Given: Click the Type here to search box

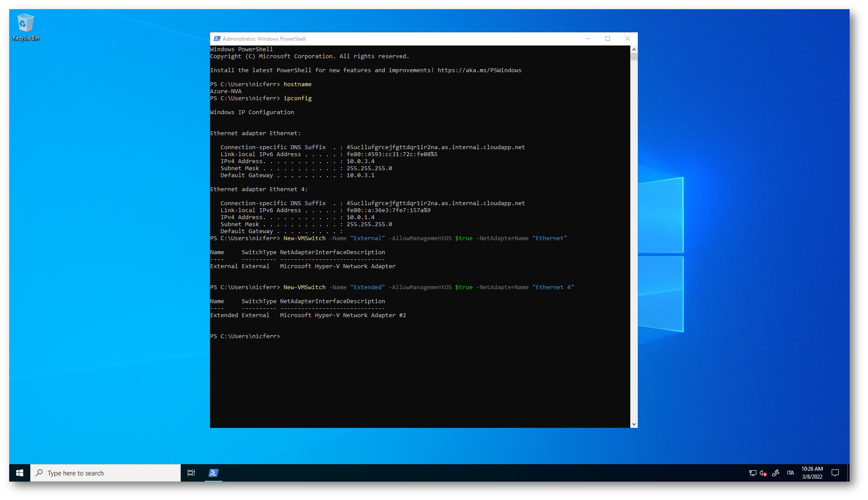Looking at the screenshot, I should coord(105,473).
